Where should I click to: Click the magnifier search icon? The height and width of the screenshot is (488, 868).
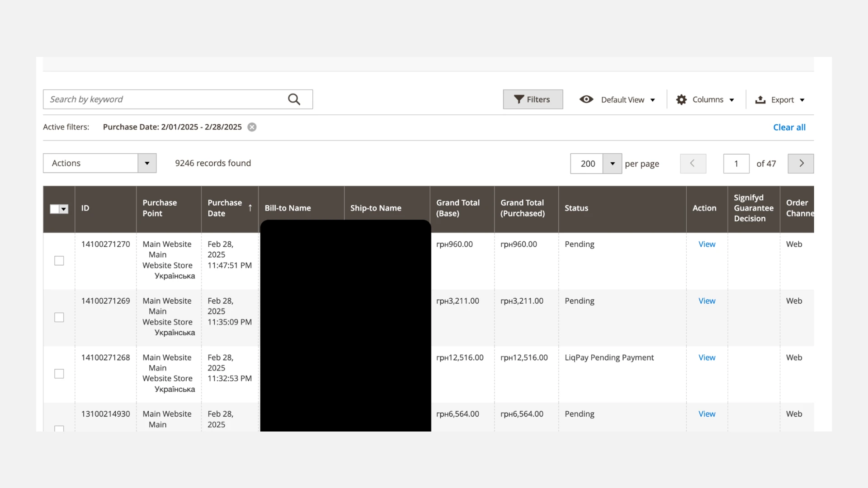(x=294, y=99)
